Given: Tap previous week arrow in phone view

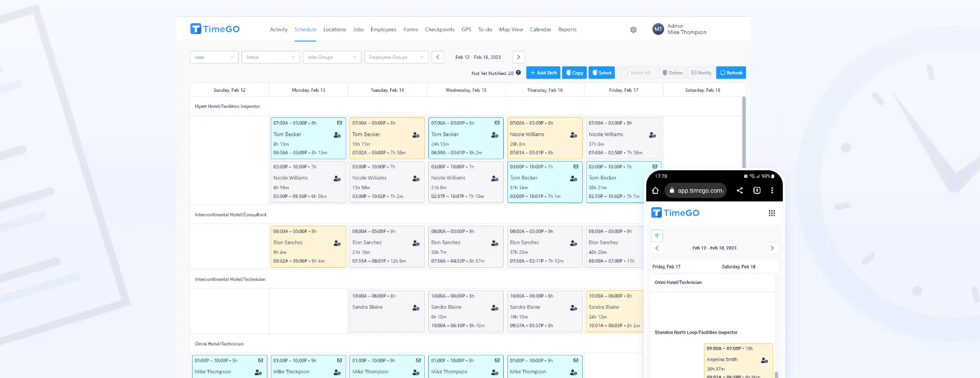Looking at the screenshot, I should tap(657, 248).
